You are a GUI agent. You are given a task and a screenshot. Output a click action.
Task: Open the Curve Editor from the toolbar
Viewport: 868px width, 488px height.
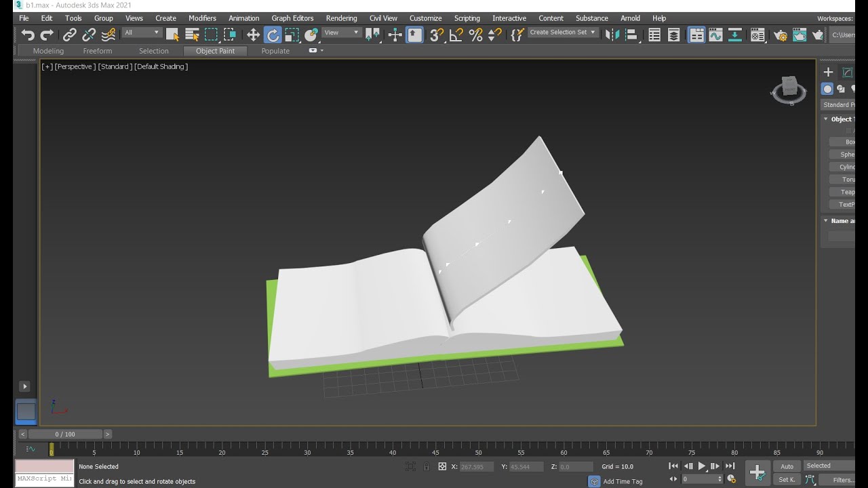(x=715, y=35)
